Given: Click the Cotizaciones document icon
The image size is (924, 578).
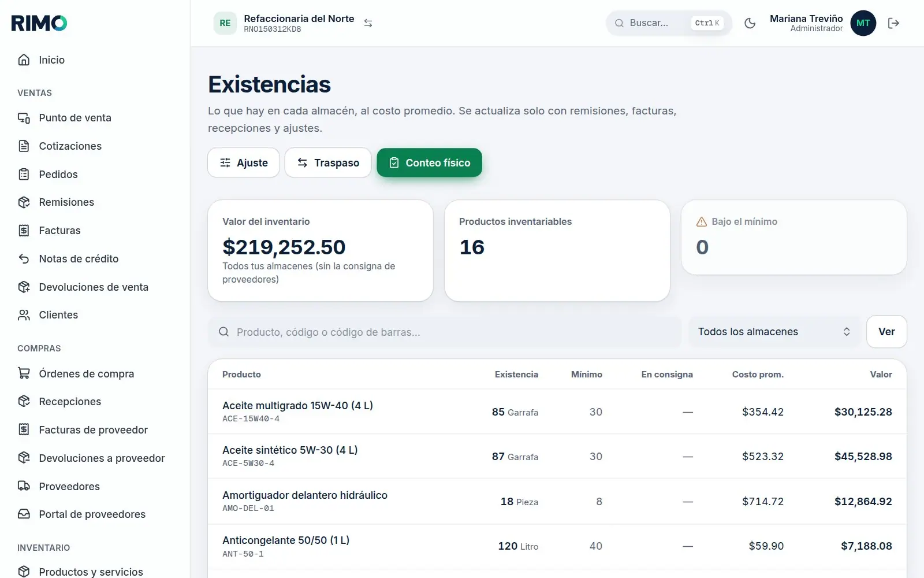Looking at the screenshot, I should point(24,146).
